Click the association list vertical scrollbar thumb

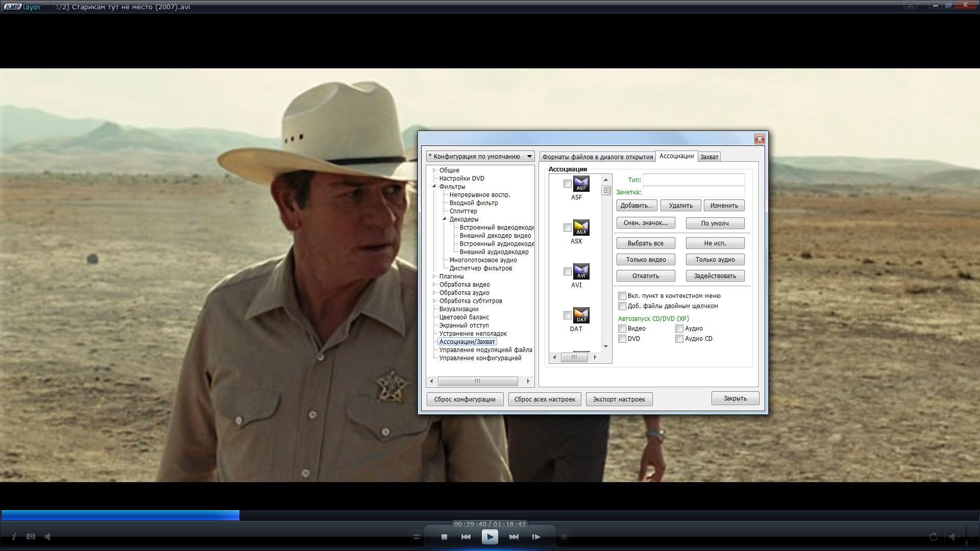tap(606, 190)
